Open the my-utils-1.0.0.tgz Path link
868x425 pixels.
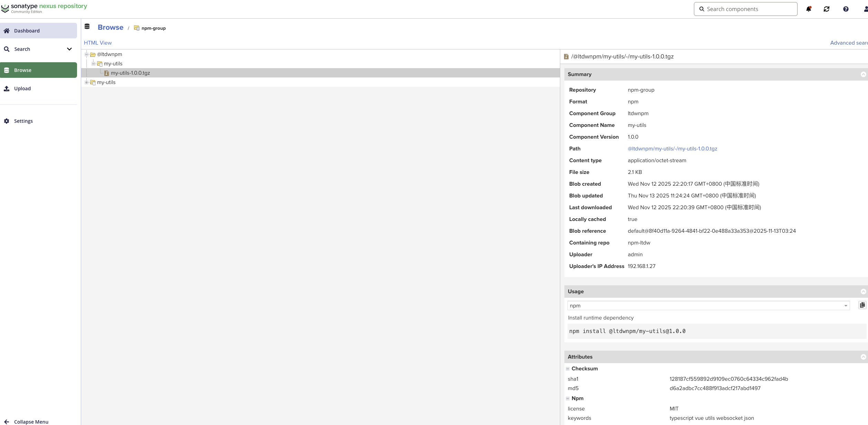(672, 149)
